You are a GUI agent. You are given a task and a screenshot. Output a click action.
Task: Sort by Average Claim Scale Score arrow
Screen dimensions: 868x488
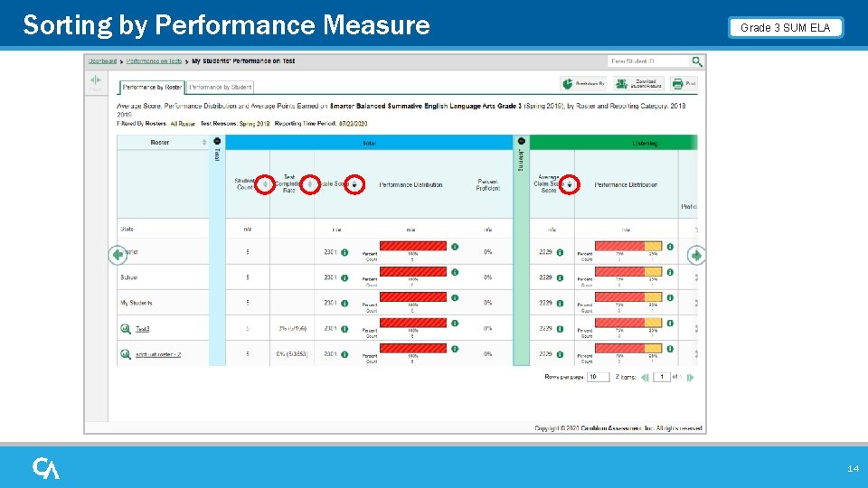tap(569, 184)
